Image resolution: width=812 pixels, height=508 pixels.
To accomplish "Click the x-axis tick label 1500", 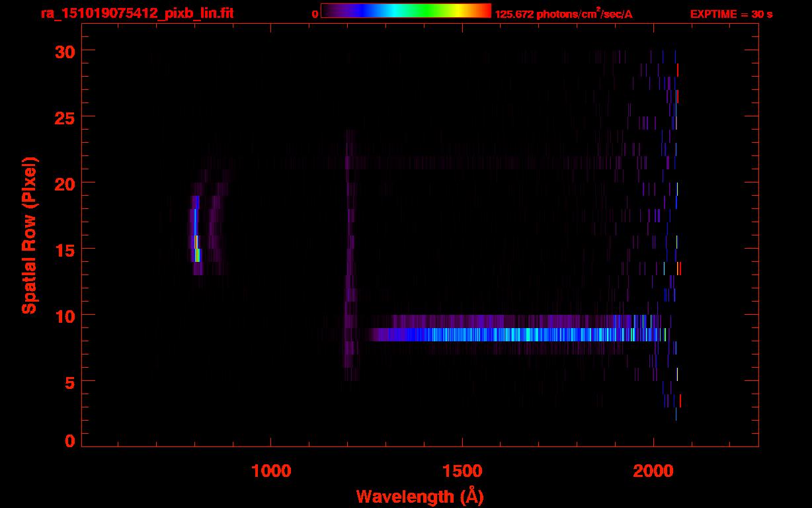I will [x=462, y=471].
